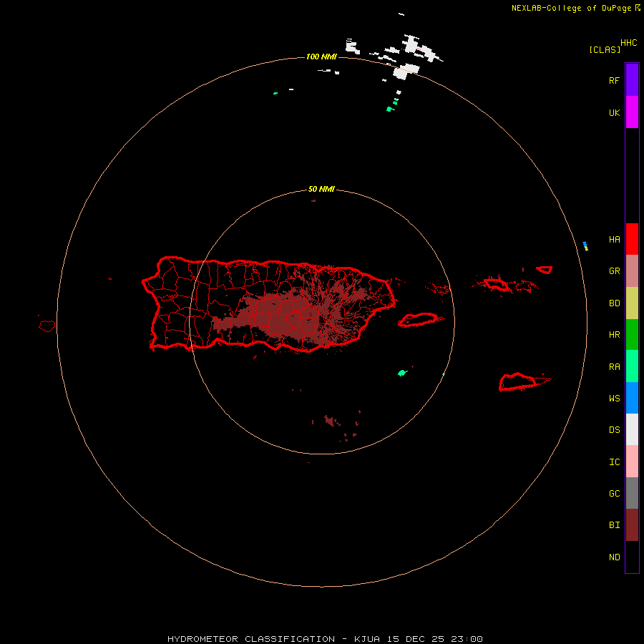The width and height of the screenshot is (644, 644).
Task: Select the GR pink-brown legend swatch
Action: [632, 271]
